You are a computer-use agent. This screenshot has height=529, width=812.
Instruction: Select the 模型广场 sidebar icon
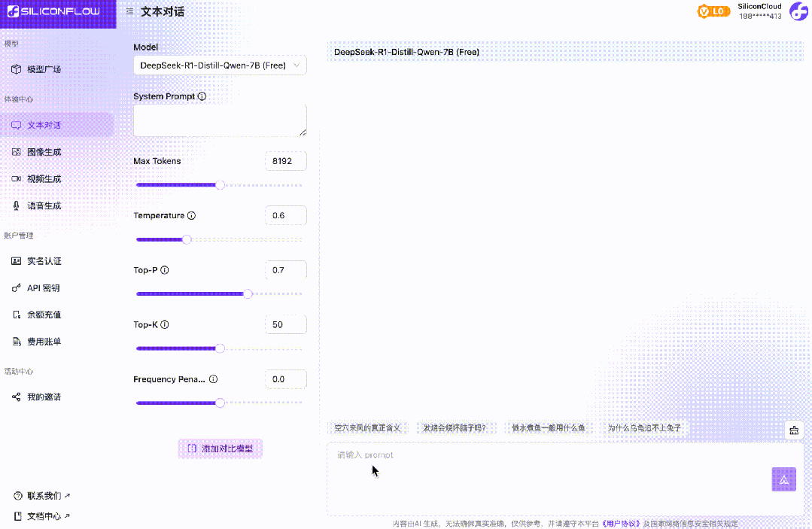point(17,69)
